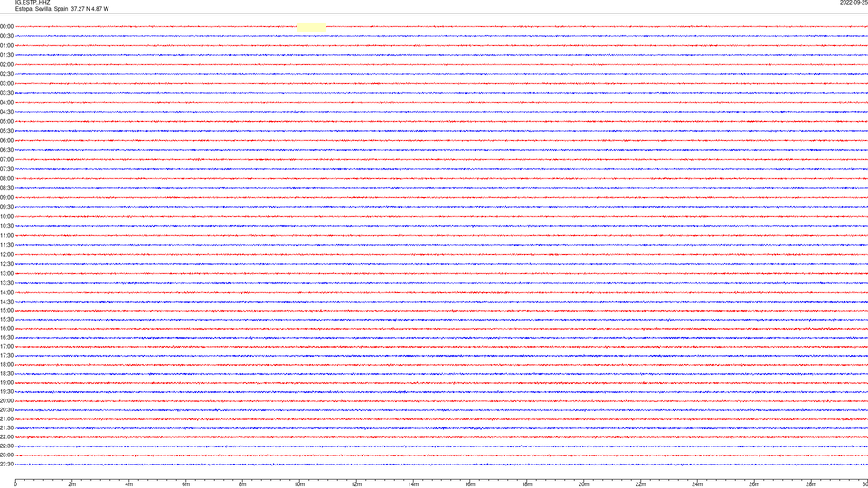Select the 13:00 row time label

[6, 273]
